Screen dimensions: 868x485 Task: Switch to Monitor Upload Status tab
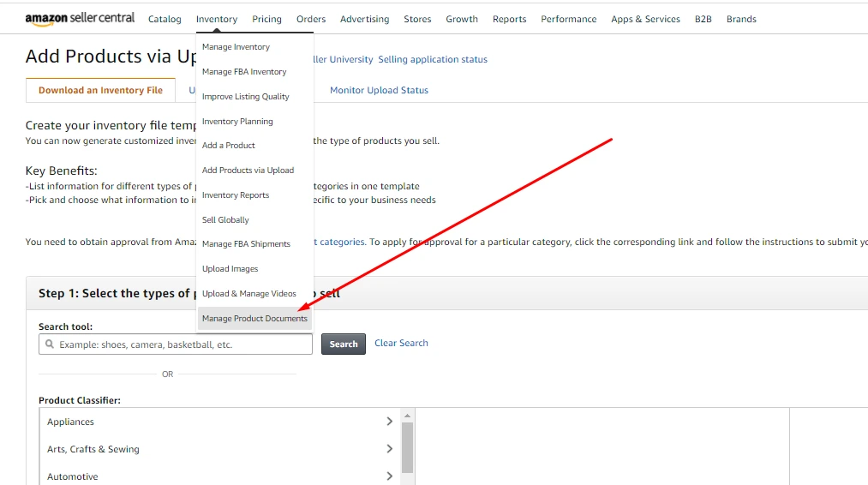380,90
